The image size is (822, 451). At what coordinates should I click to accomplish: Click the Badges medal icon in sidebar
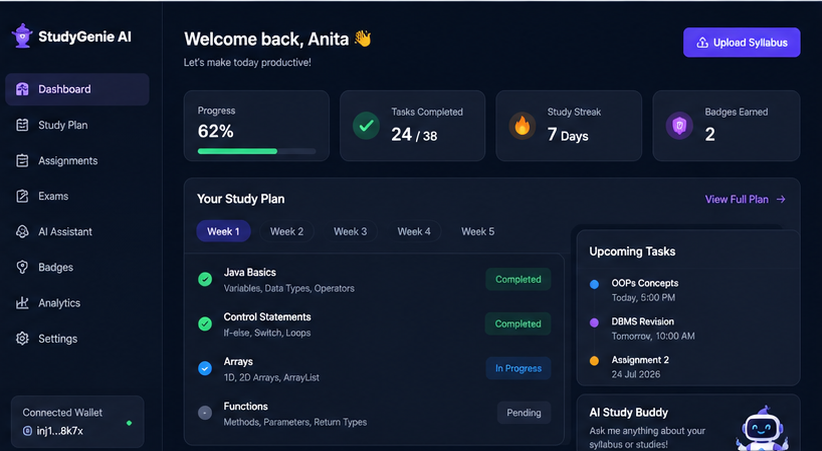point(22,267)
